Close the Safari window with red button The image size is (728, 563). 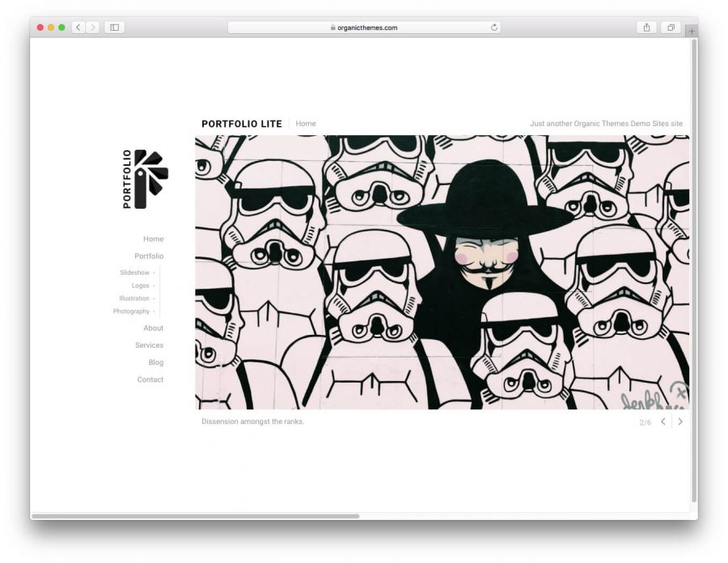pyautogui.click(x=40, y=28)
